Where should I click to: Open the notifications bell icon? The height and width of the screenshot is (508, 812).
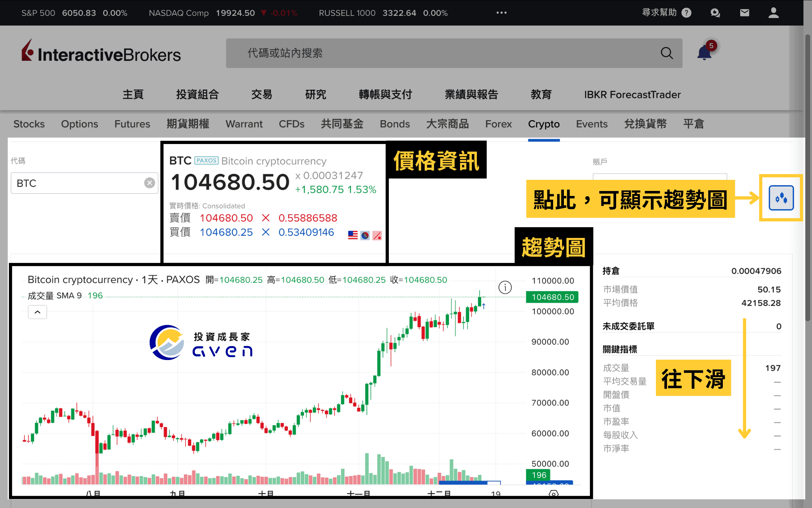click(x=704, y=53)
